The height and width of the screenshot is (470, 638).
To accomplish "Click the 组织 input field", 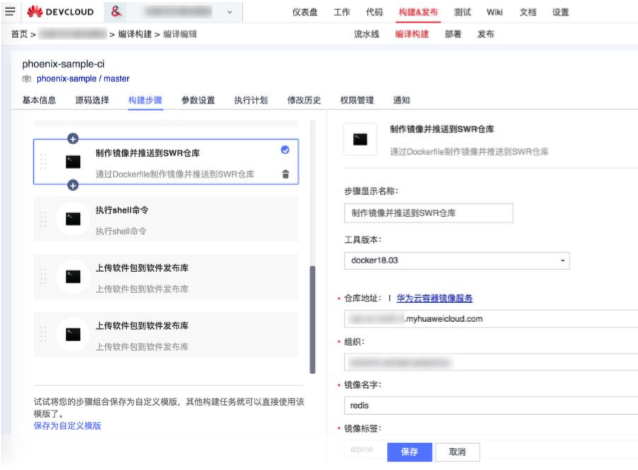I will click(x=491, y=362).
